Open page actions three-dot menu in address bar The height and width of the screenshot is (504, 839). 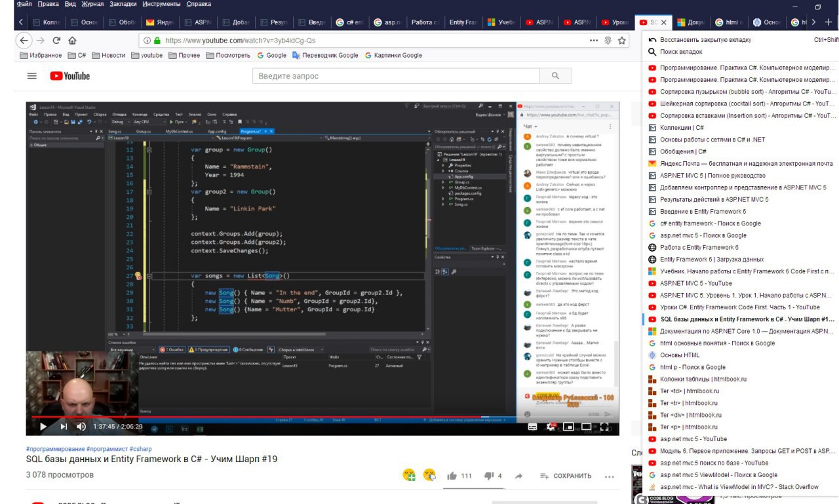click(594, 40)
